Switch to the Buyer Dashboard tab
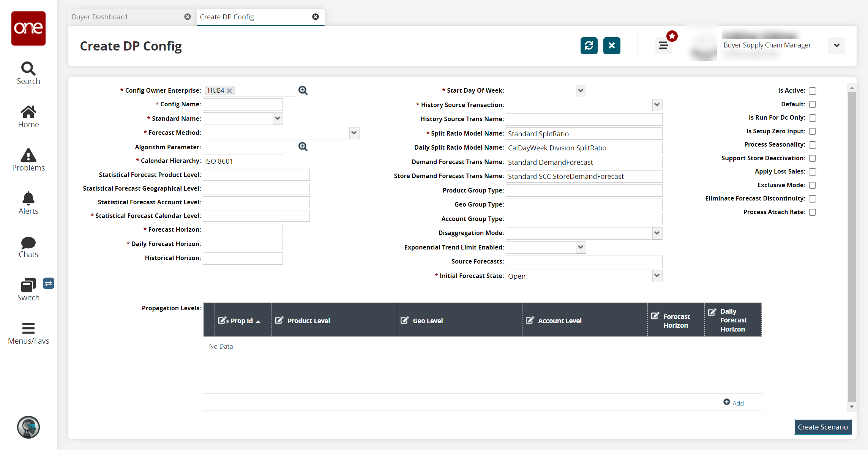Image resolution: width=868 pixels, height=450 pixels. point(99,17)
